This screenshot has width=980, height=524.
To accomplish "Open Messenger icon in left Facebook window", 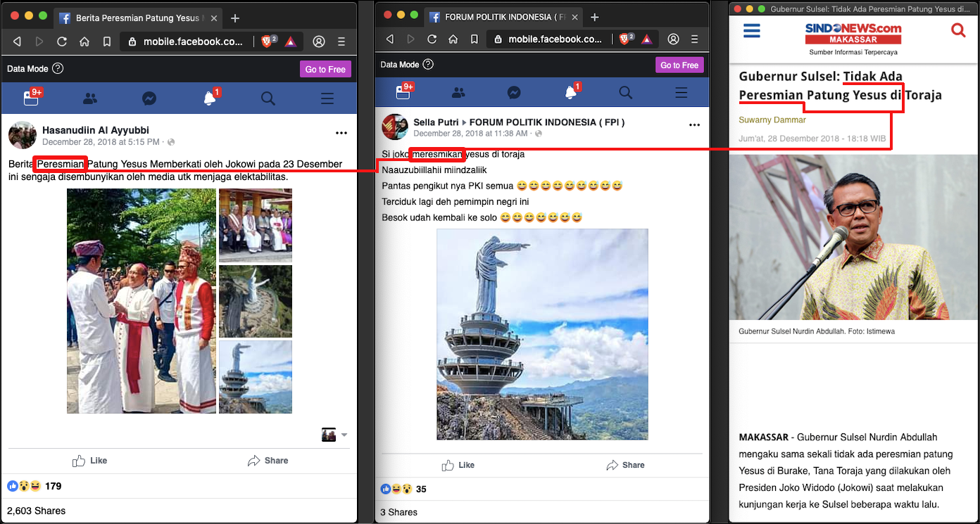I will pyautogui.click(x=149, y=98).
